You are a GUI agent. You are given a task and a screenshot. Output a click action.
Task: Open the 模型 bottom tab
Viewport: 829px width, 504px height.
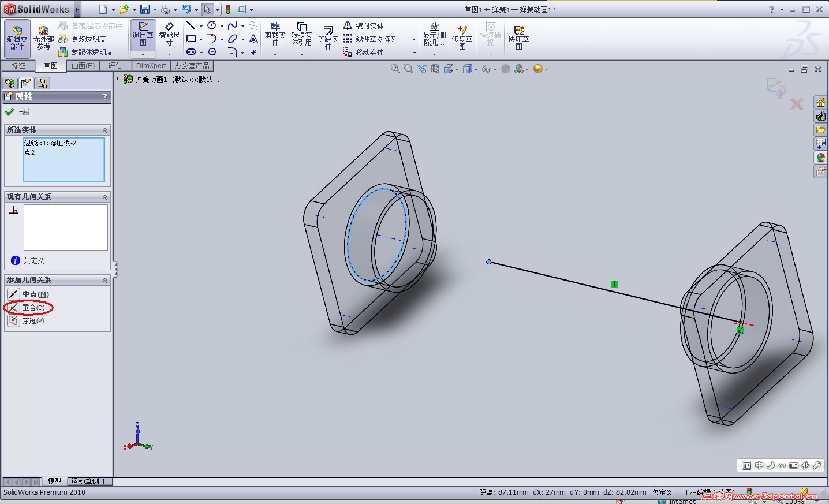coord(55,481)
